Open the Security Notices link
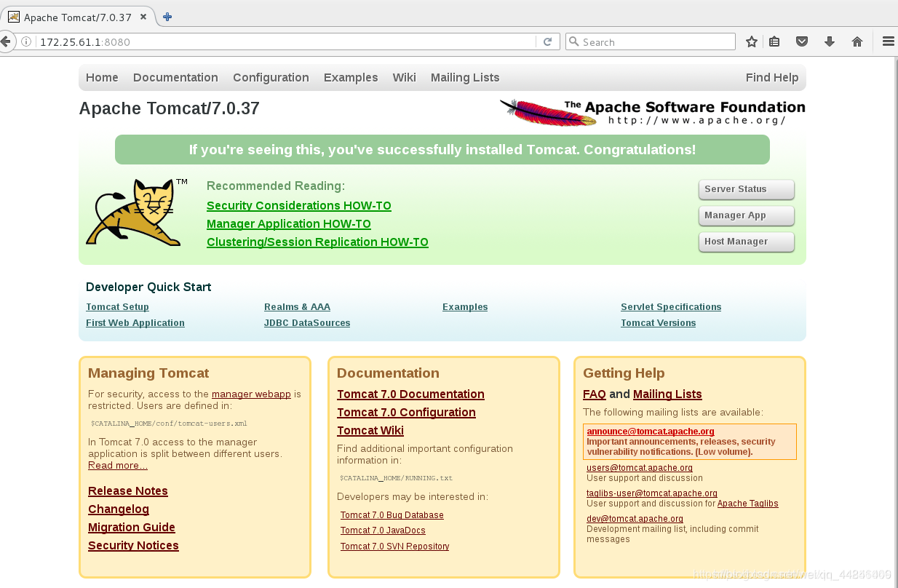898x588 pixels. (133, 546)
